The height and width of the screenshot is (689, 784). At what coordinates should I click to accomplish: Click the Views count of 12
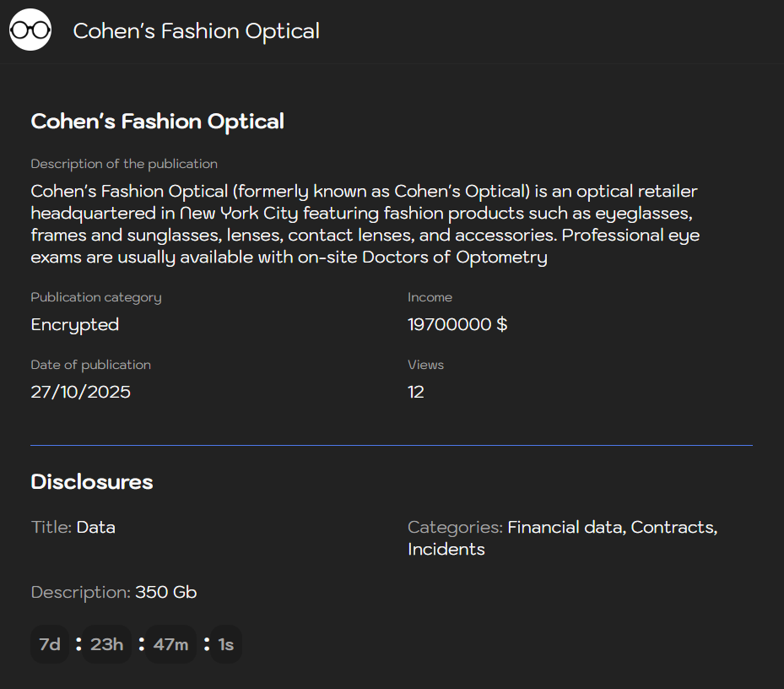coord(416,392)
